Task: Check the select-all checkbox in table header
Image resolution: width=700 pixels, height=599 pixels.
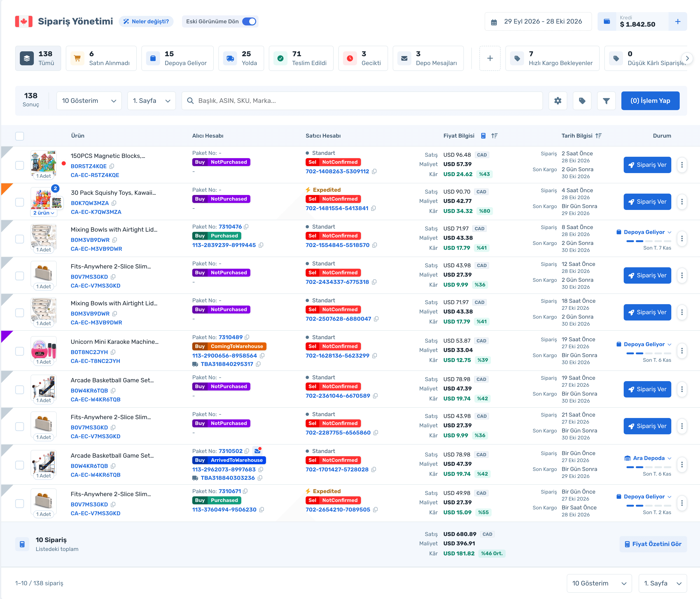Action: tap(20, 136)
